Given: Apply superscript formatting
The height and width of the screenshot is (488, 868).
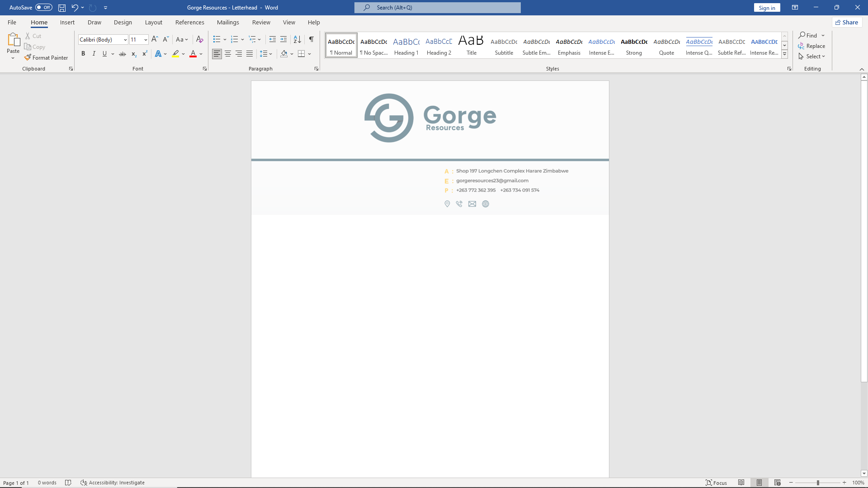Looking at the screenshot, I should 145,54.
